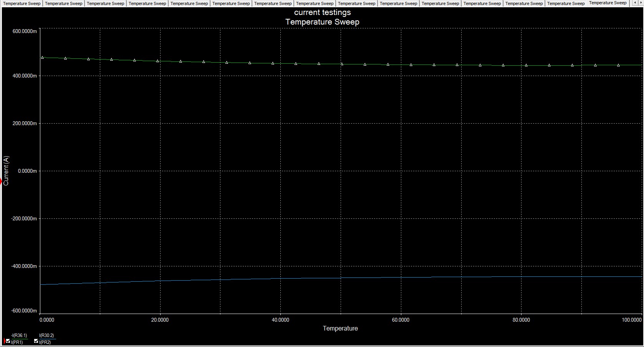Click the 20.0000 x-axis value
Screen dimensions: 644x347
tap(160, 320)
